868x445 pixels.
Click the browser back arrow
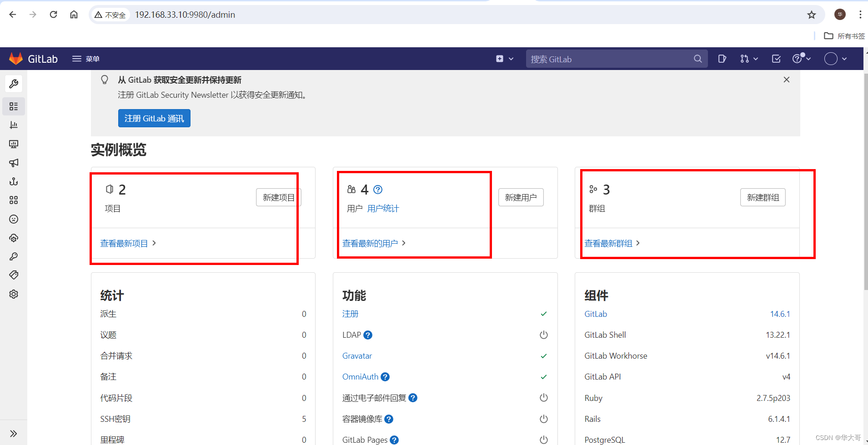point(13,15)
